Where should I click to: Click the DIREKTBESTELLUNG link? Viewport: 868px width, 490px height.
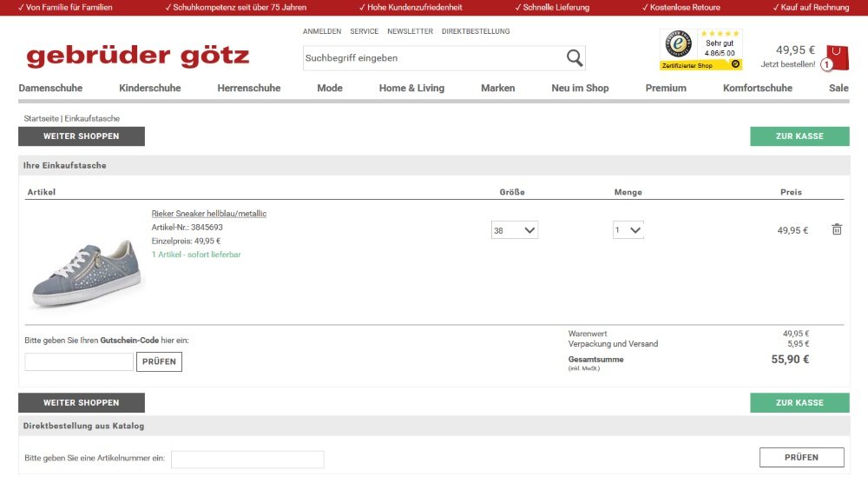[x=476, y=31]
